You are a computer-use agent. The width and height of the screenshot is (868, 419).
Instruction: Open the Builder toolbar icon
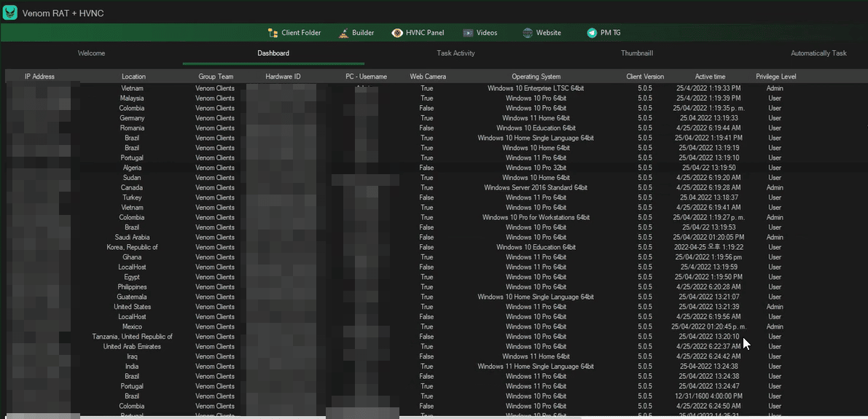(344, 33)
